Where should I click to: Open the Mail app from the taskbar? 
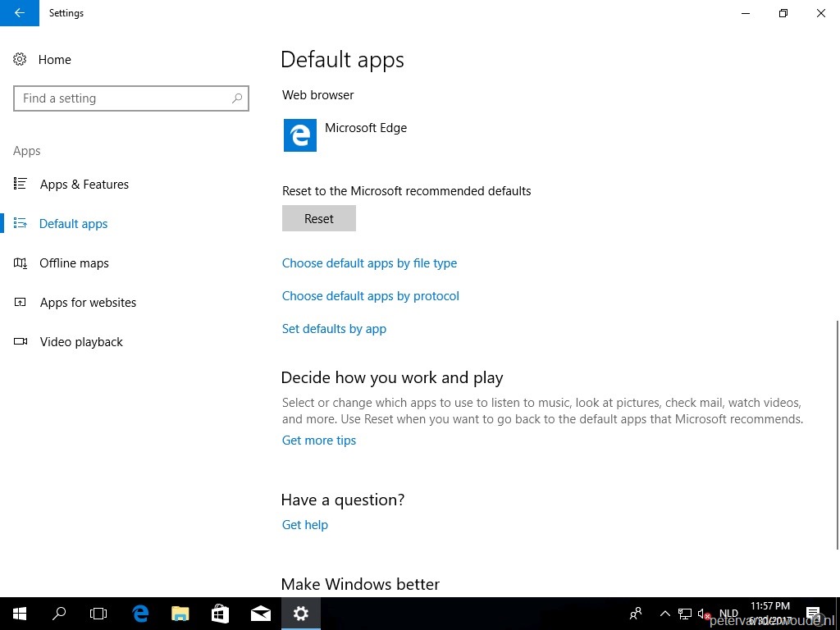click(260, 613)
